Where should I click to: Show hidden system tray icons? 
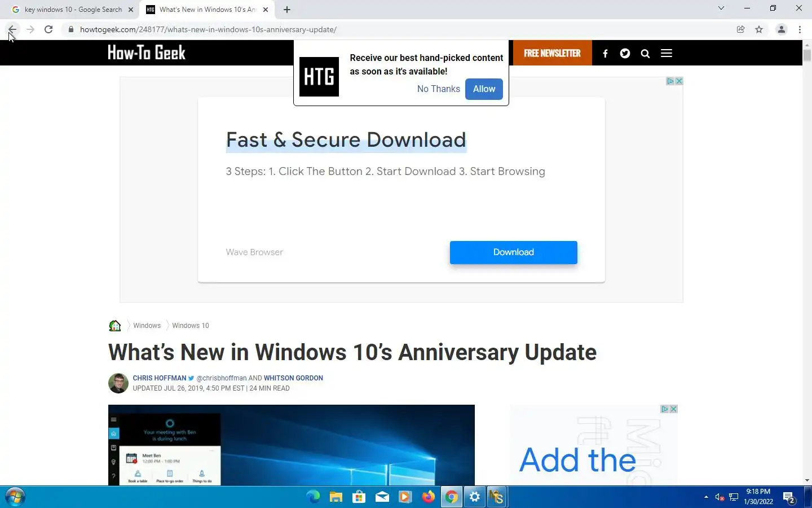[706, 497]
